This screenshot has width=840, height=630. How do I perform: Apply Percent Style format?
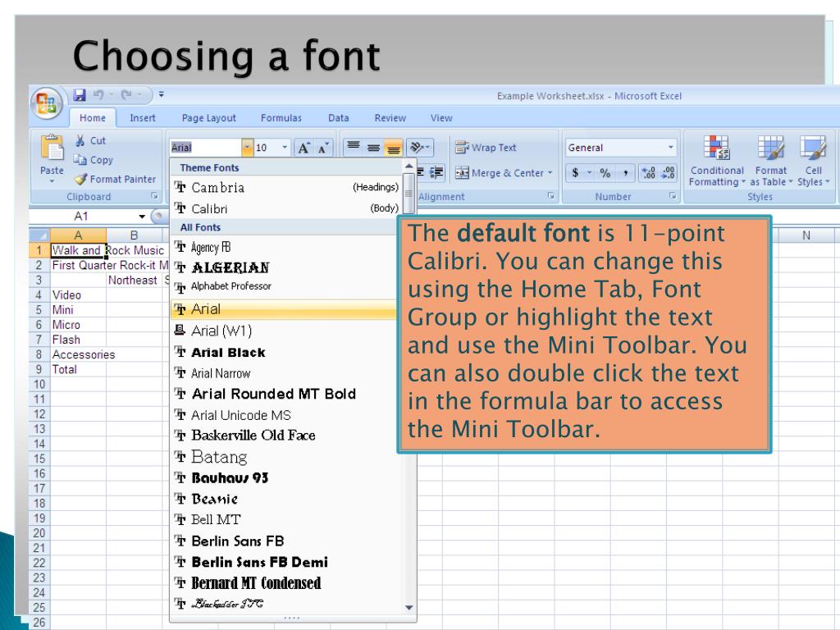pyautogui.click(x=605, y=172)
